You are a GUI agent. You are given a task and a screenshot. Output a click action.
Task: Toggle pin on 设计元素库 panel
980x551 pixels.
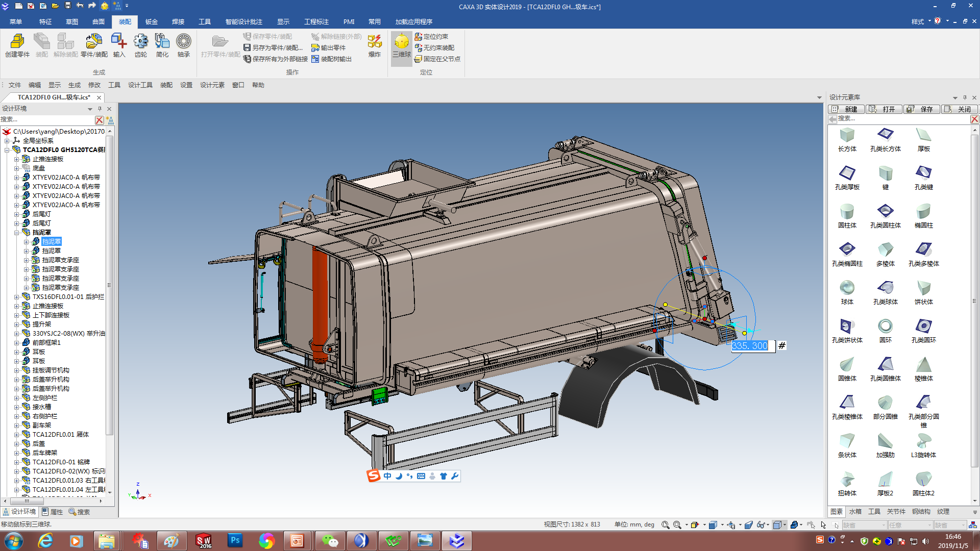pyautogui.click(x=964, y=97)
